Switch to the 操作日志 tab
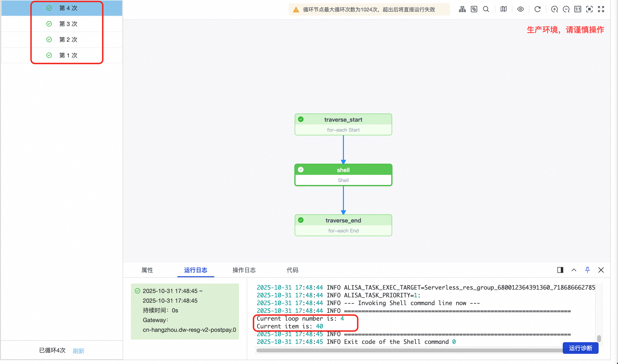The height and width of the screenshot is (364, 618). tap(244, 270)
